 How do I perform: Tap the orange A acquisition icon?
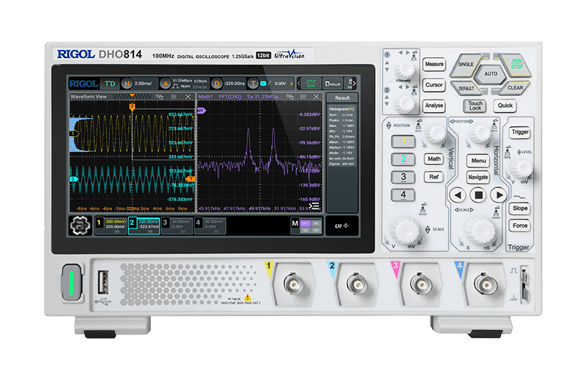coord(165,84)
